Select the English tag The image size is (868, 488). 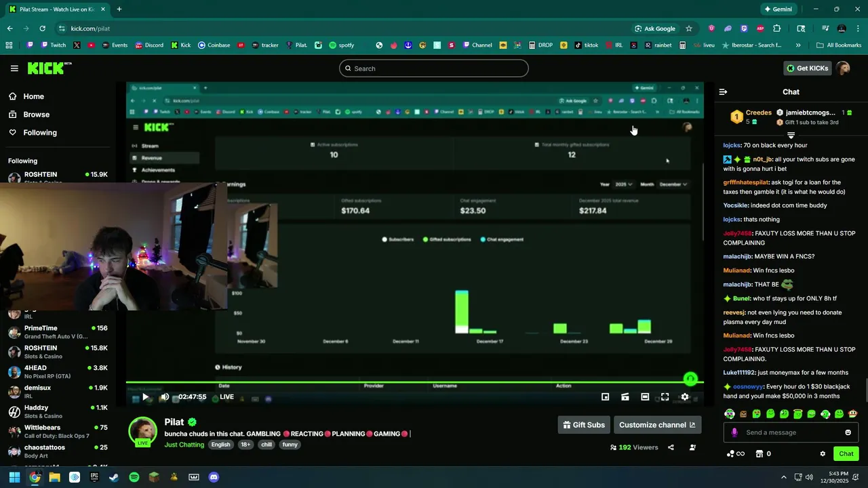(220, 445)
